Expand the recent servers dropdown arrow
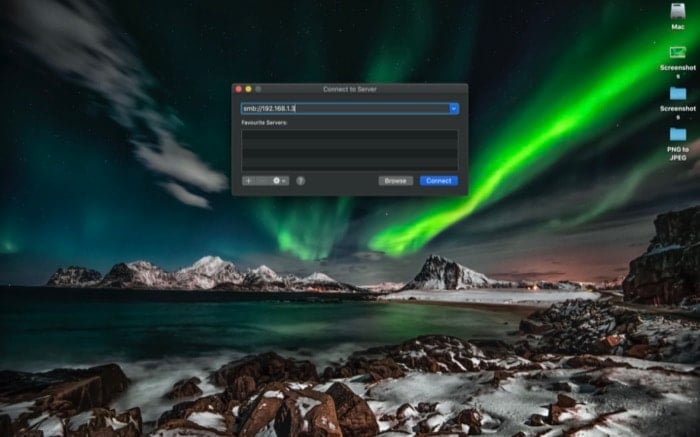 click(x=454, y=108)
